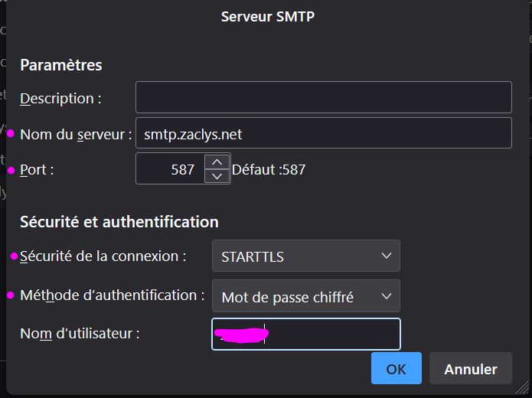Screen dimensions: 532x398
Task: Click the "Sécurité de la connexion :" label
Action: [x=103, y=256]
